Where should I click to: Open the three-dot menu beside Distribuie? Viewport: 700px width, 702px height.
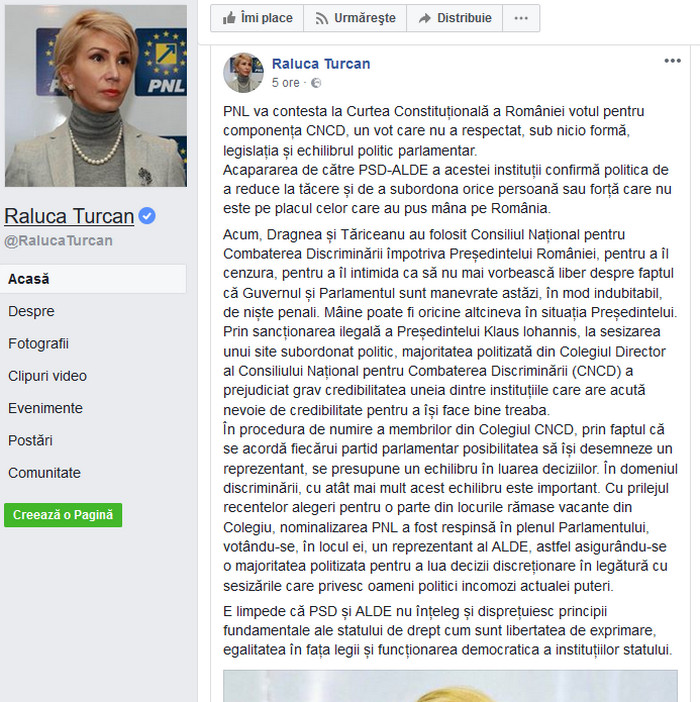point(521,18)
